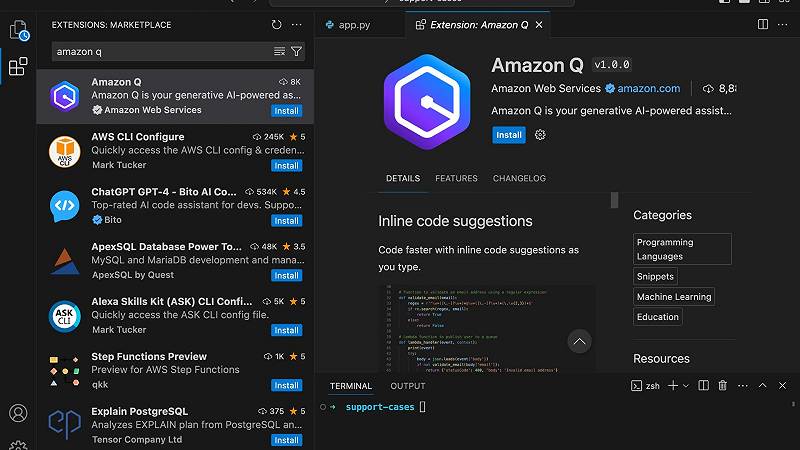Click the large Amazon Q logo

[x=427, y=102]
